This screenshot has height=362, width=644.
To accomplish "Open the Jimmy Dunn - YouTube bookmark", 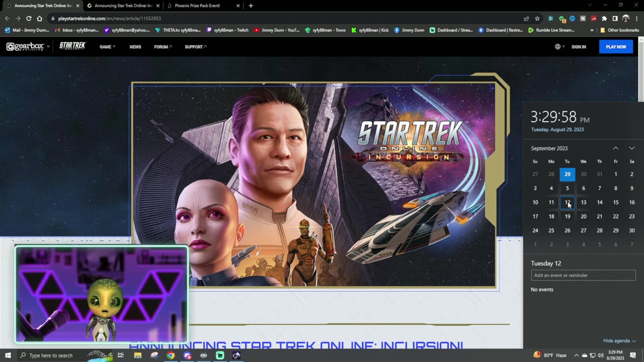I will click(277, 30).
